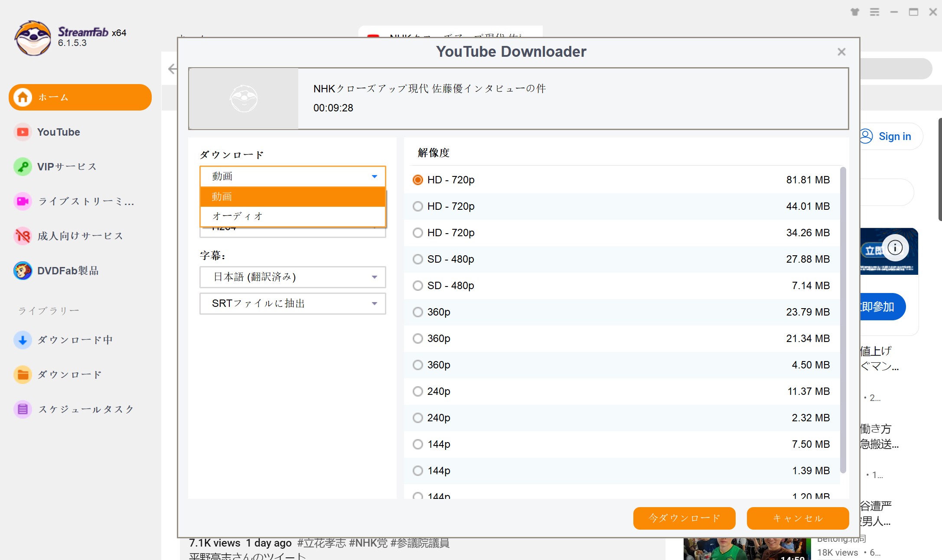Click the schedule task list icon
The image size is (942, 560).
23,409
